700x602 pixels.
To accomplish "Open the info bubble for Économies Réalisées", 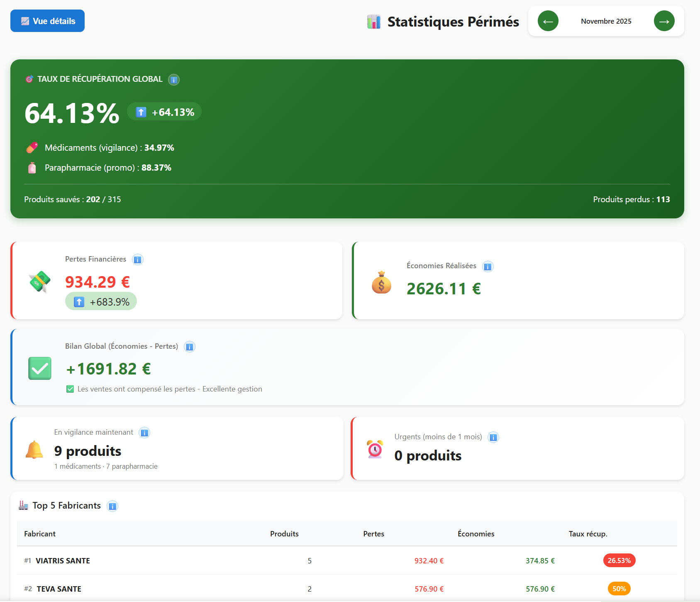I will [x=488, y=266].
